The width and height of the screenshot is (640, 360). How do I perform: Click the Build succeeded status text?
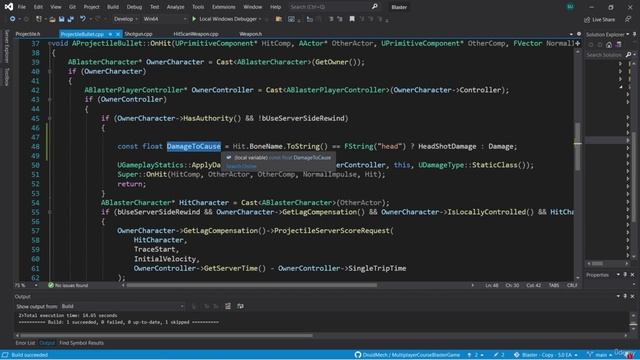coord(29,355)
